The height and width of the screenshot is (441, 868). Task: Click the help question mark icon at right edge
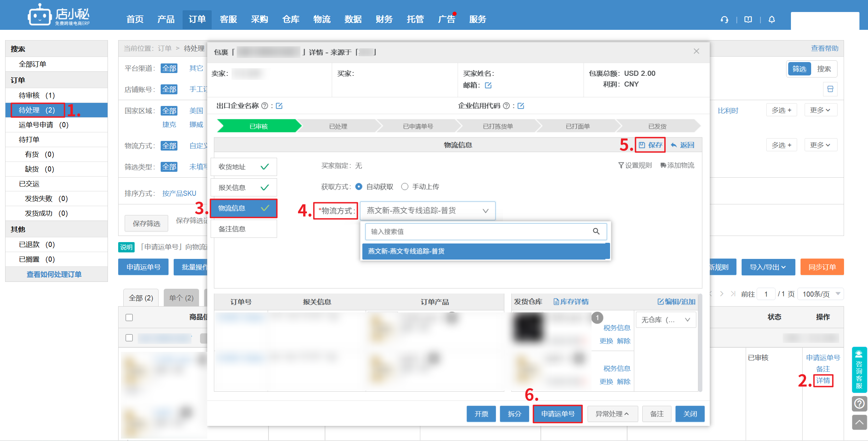[x=859, y=404]
